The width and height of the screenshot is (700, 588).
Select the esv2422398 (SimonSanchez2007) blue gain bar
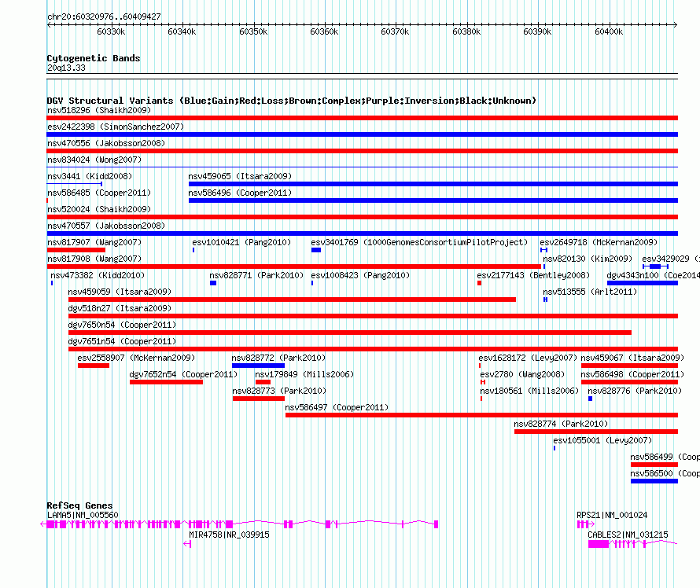[362, 134]
